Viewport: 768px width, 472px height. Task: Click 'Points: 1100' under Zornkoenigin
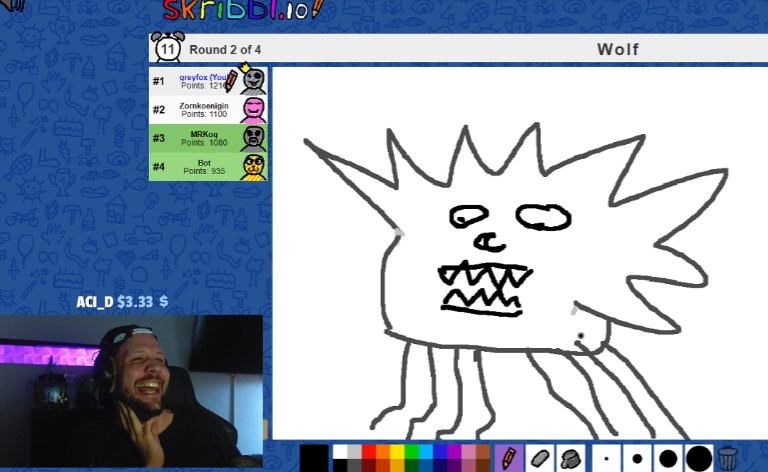(204, 114)
